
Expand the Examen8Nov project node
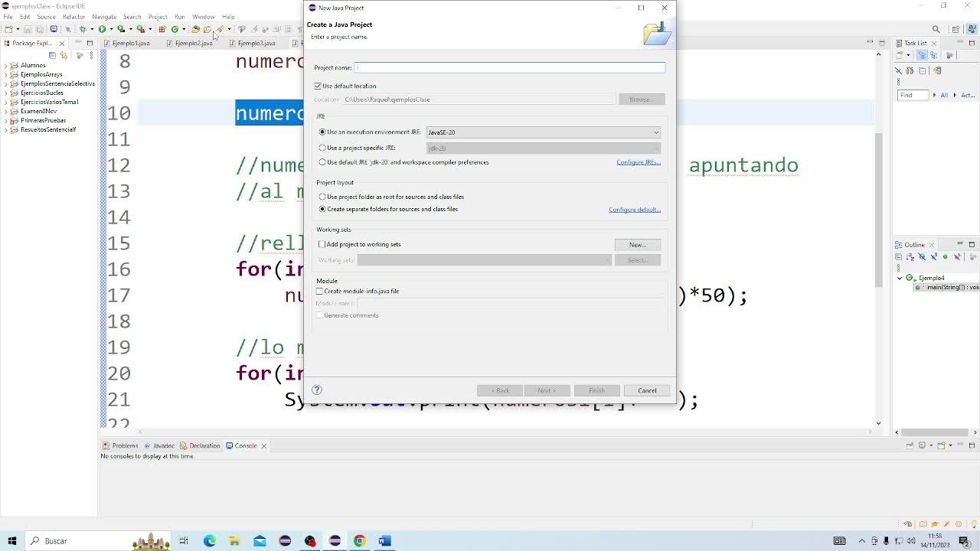pos(6,112)
